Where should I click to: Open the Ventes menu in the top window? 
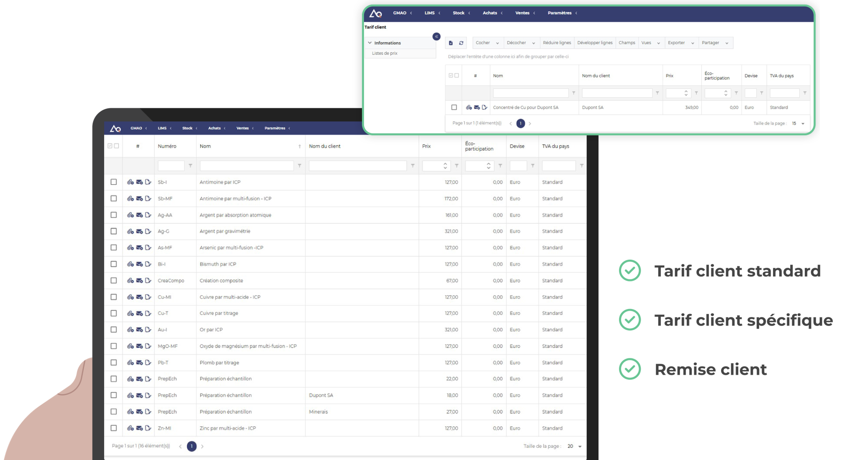click(525, 13)
